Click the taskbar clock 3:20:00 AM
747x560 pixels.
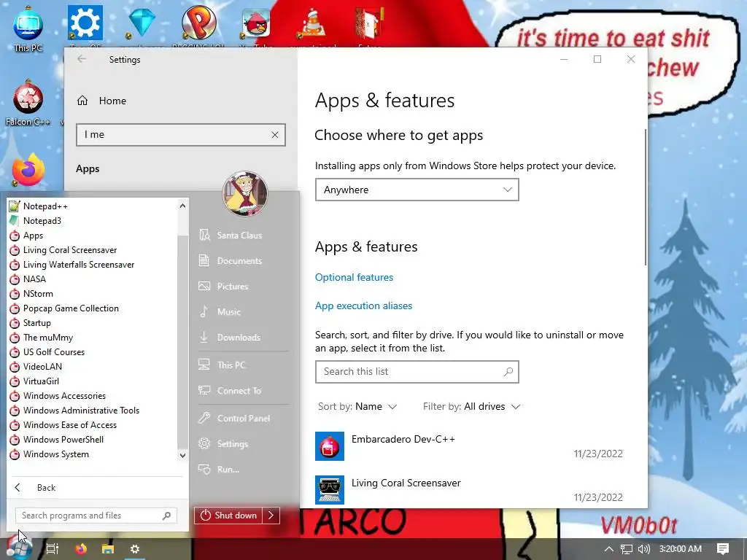tap(681, 549)
